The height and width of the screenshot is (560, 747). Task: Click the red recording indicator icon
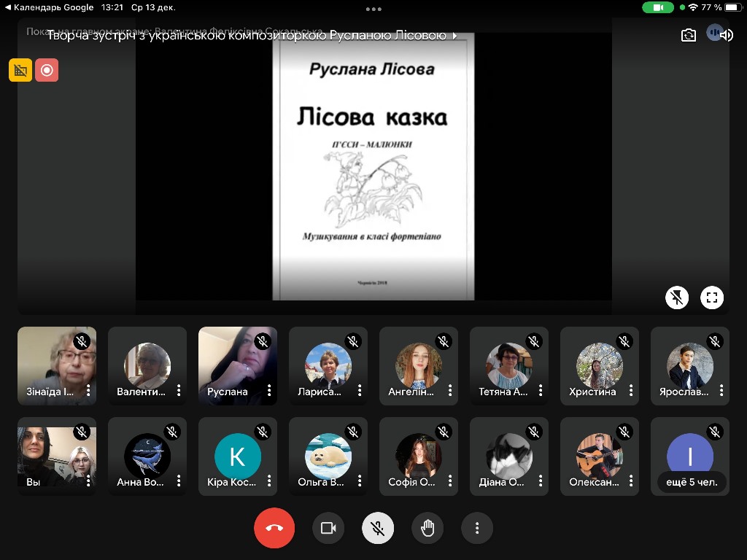[x=47, y=70]
